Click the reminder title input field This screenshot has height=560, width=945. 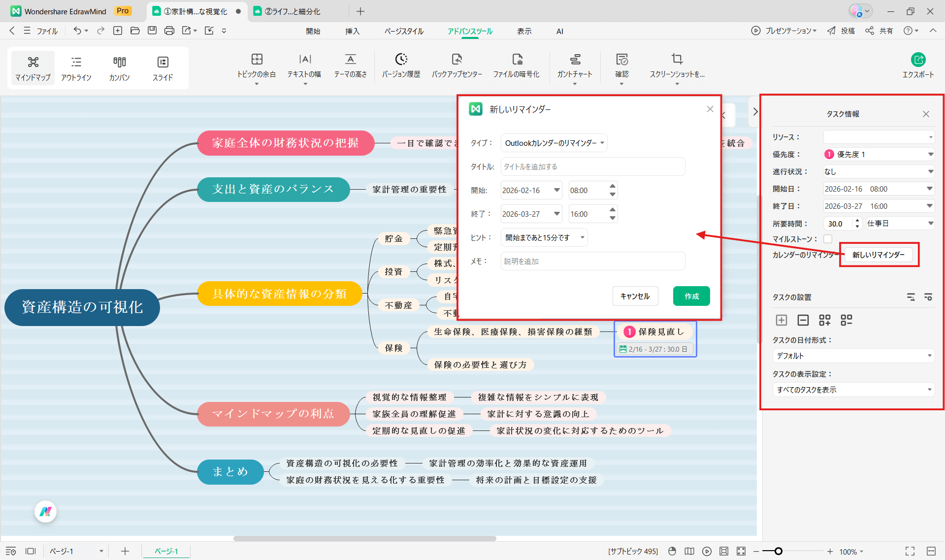[x=592, y=166]
